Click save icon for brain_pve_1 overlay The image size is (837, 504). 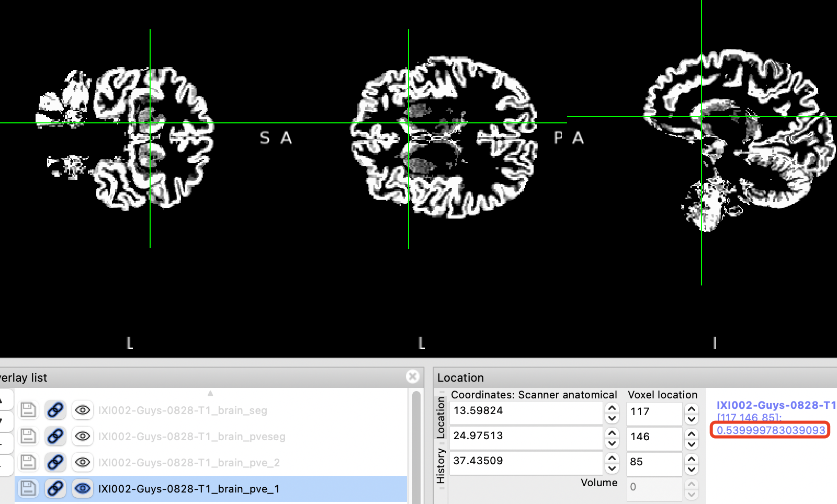click(x=28, y=488)
